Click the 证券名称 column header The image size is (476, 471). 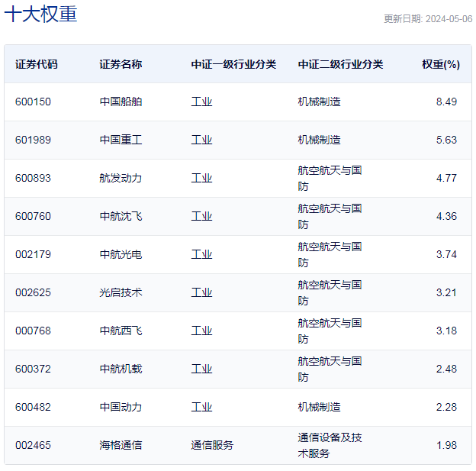coord(121,64)
